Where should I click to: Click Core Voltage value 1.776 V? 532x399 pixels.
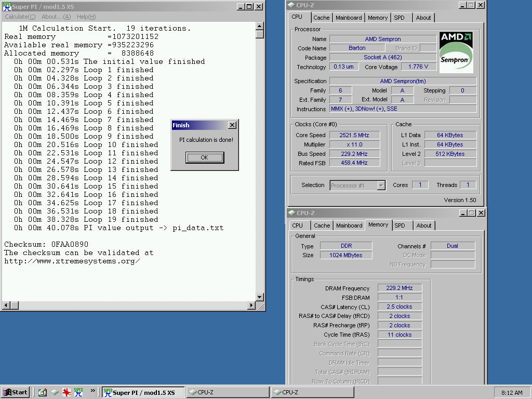(418, 66)
